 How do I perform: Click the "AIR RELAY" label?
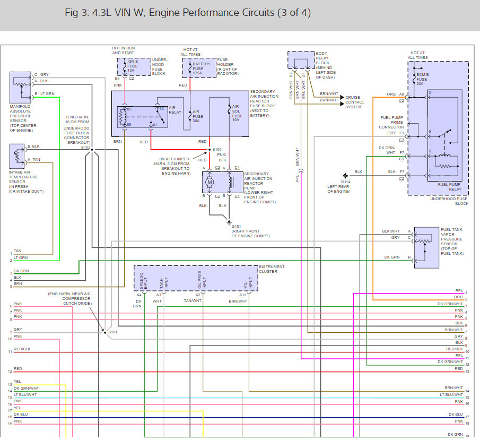click(175, 110)
